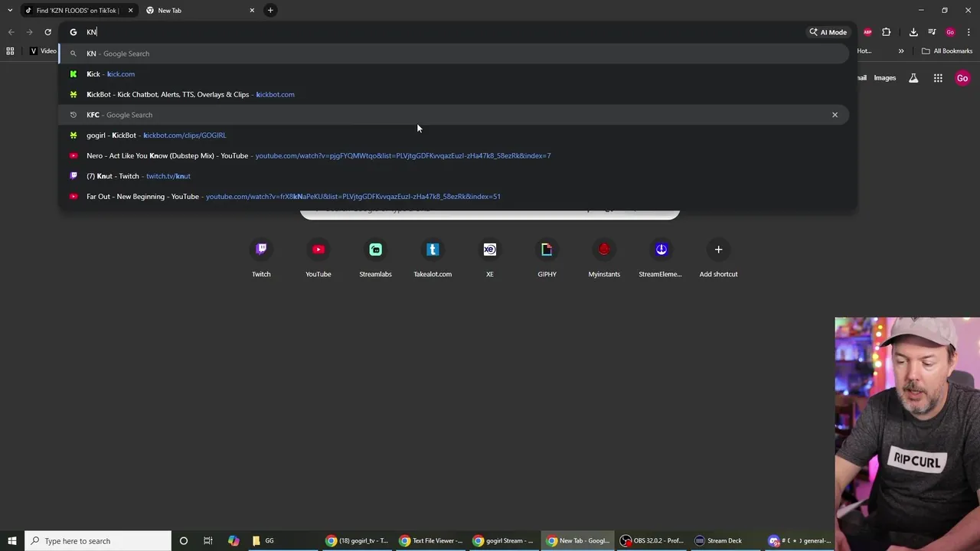Open the GG folder taskbar item
The width and height of the screenshot is (980, 551).
283,541
